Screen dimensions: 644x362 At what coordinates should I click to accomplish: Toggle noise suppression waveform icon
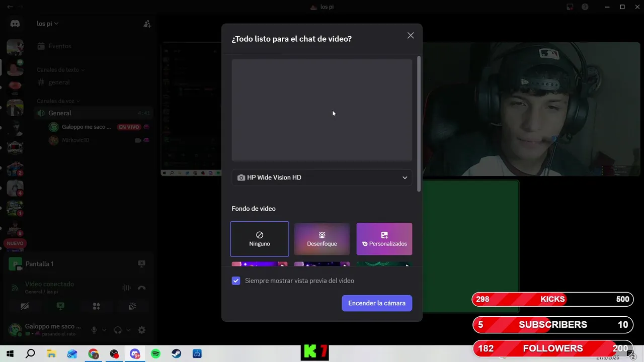coord(126,288)
